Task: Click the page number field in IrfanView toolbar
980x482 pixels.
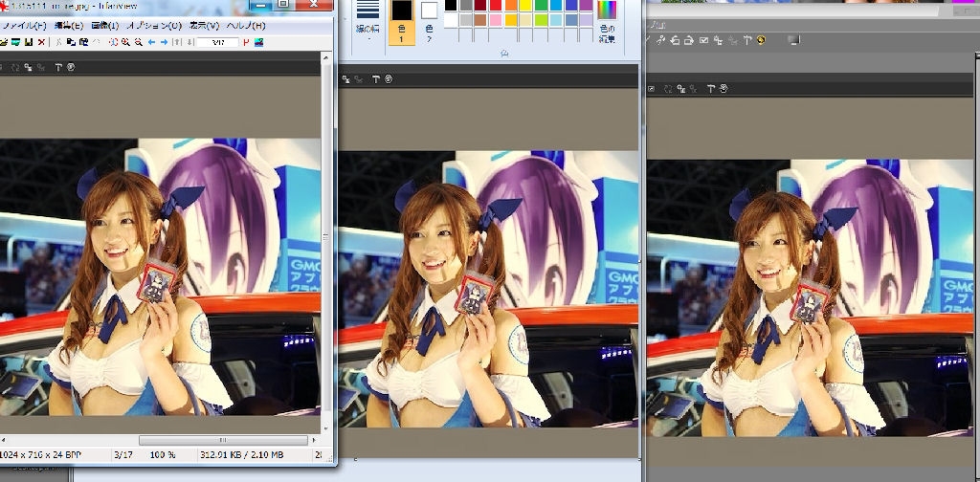Action: (x=217, y=42)
